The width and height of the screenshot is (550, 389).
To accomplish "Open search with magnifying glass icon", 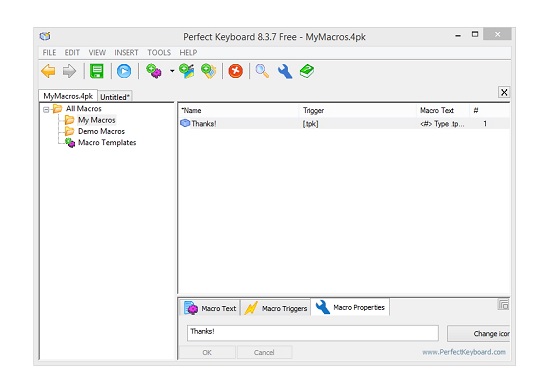I will 262,71.
